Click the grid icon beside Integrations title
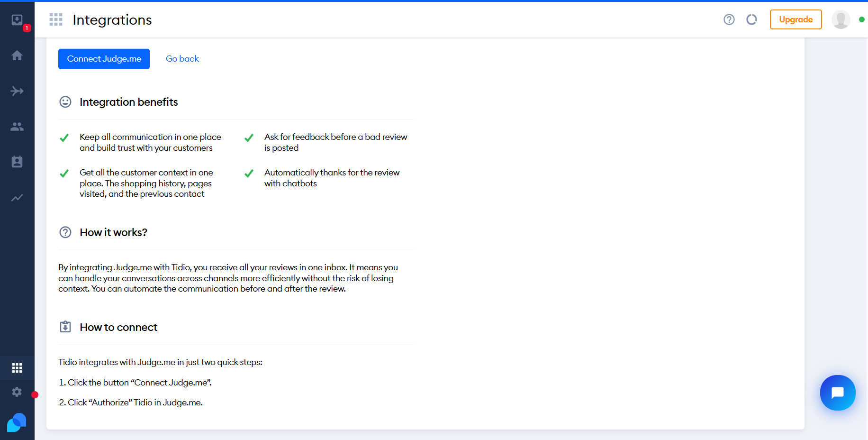Viewport: 868px width, 440px height. click(56, 19)
